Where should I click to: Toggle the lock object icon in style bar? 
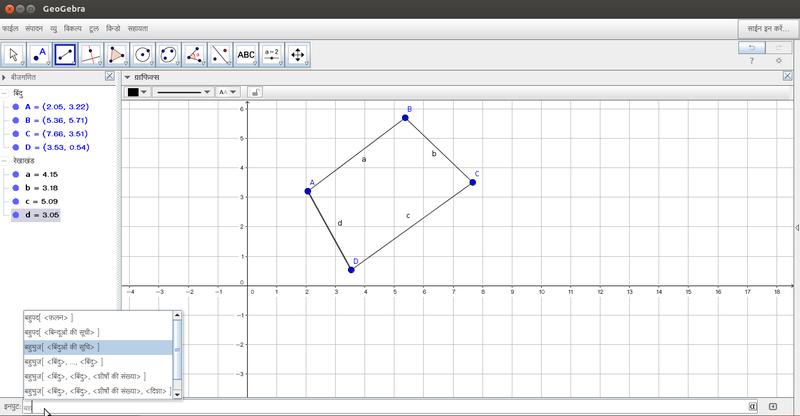[x=255, y=92]
